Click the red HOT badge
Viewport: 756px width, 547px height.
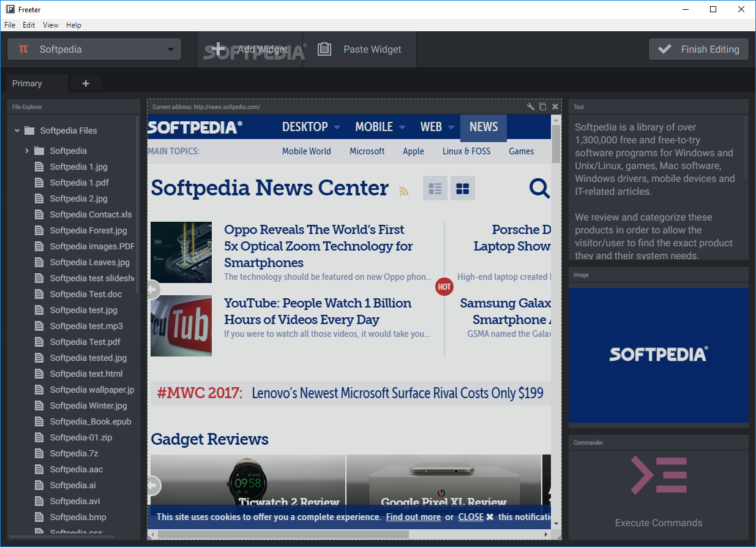point(444,286)
